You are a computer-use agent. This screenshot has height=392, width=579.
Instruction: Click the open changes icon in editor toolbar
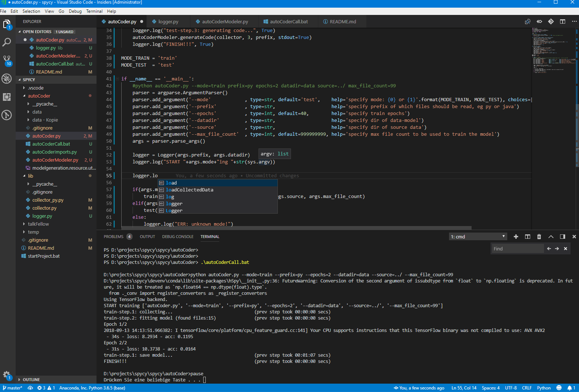click(528, 21)
